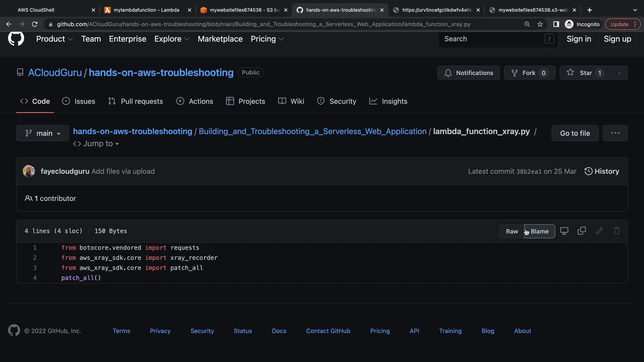Reload the page with browser refresh icon

[x=35, y=24]
